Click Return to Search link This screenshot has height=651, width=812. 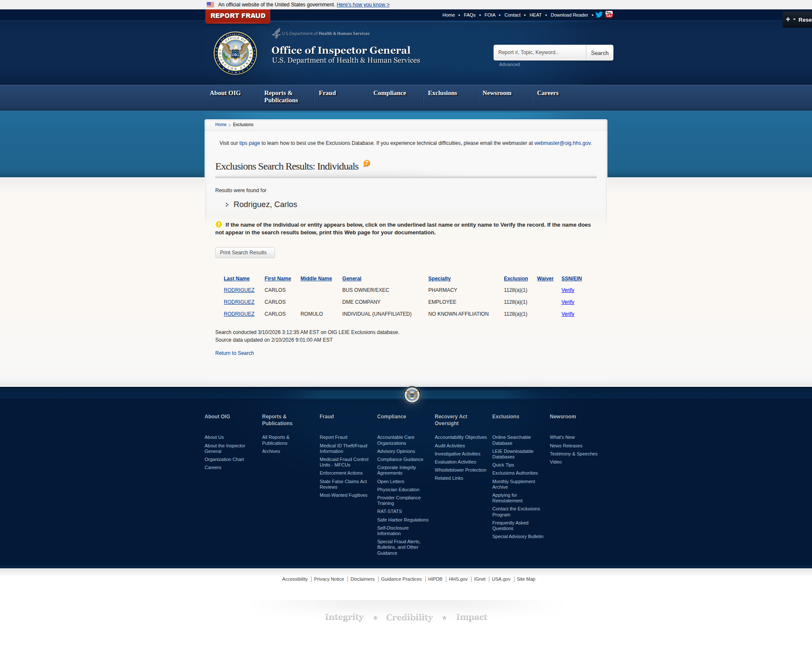click(234, 353)
